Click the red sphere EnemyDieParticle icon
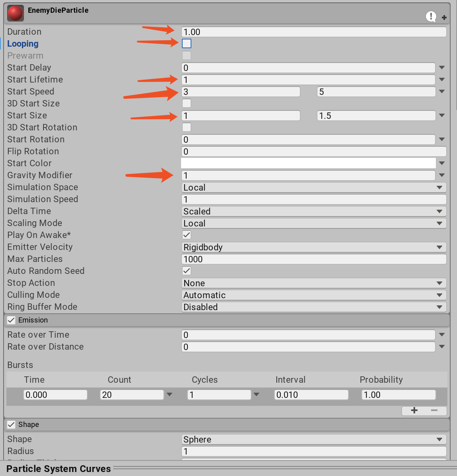457x476 pixels. (15, 14)
